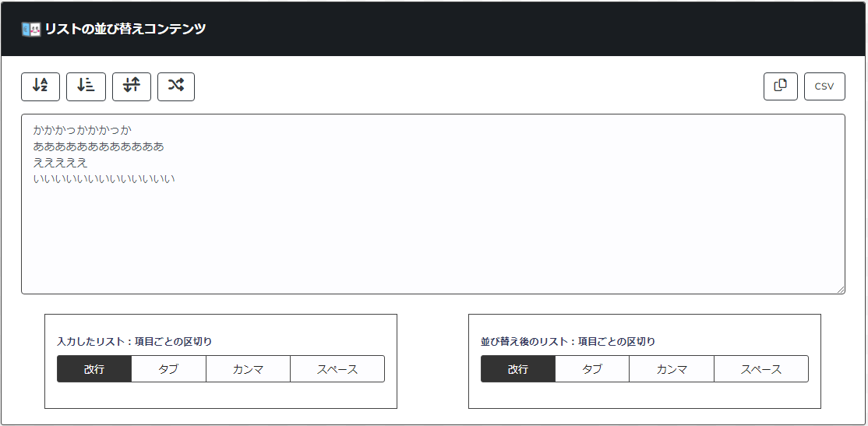The image size is (868, 426).
Task: Copy the list to clipboard icon
Action: [781, 86]
